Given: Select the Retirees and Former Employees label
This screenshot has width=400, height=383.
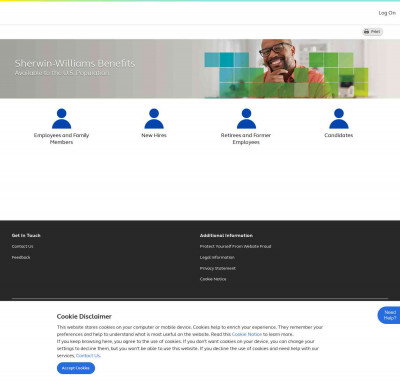Looking at the screenshot, I should [246, 139].
